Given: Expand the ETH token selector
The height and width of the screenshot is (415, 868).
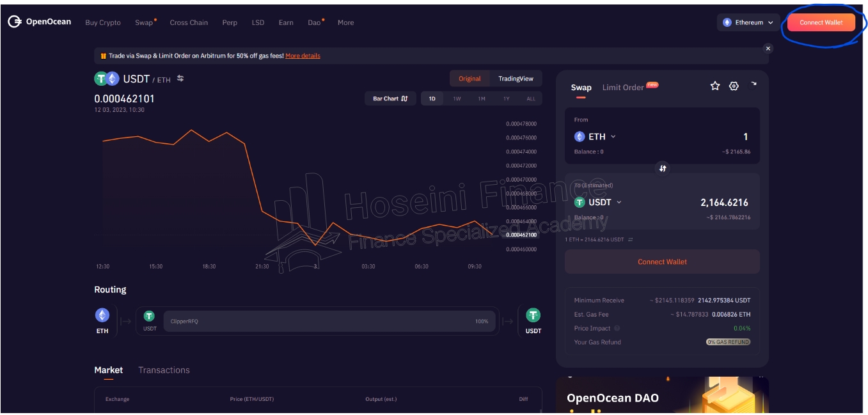Looking at the screenshot, I should 596,136.
